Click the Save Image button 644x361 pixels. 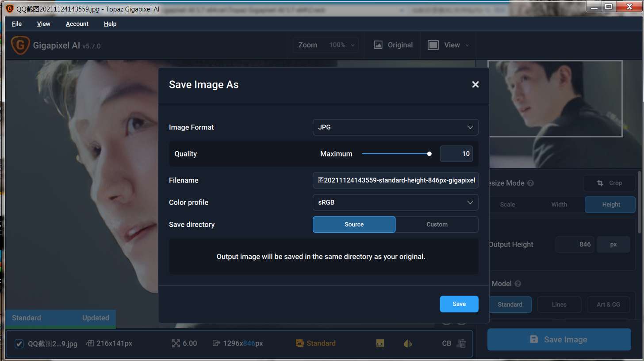click(559, 339)
